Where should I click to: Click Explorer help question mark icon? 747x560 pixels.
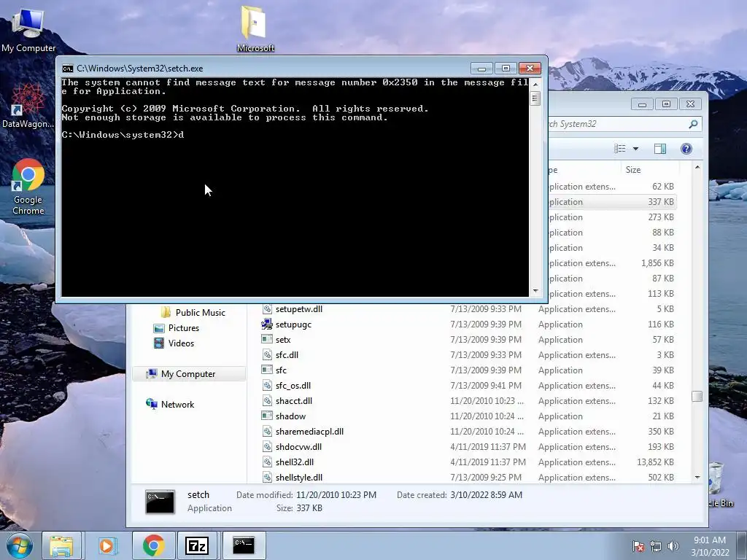coord(686,149)
